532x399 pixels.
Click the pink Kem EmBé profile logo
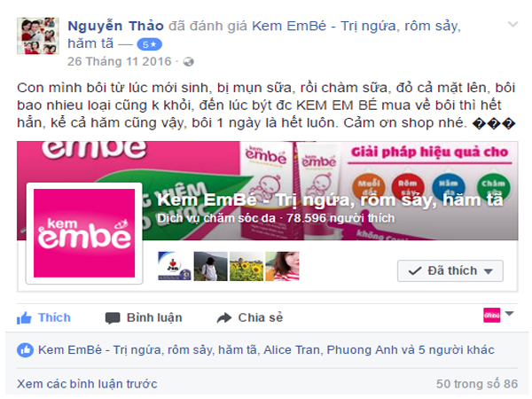84,233
